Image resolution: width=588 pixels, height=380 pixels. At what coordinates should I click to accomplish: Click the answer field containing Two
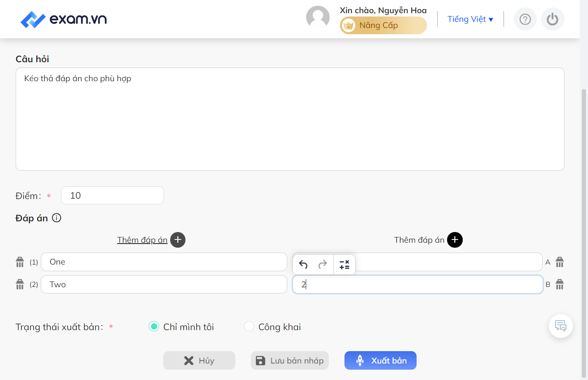pyautogui.click(x=164, y=284)
